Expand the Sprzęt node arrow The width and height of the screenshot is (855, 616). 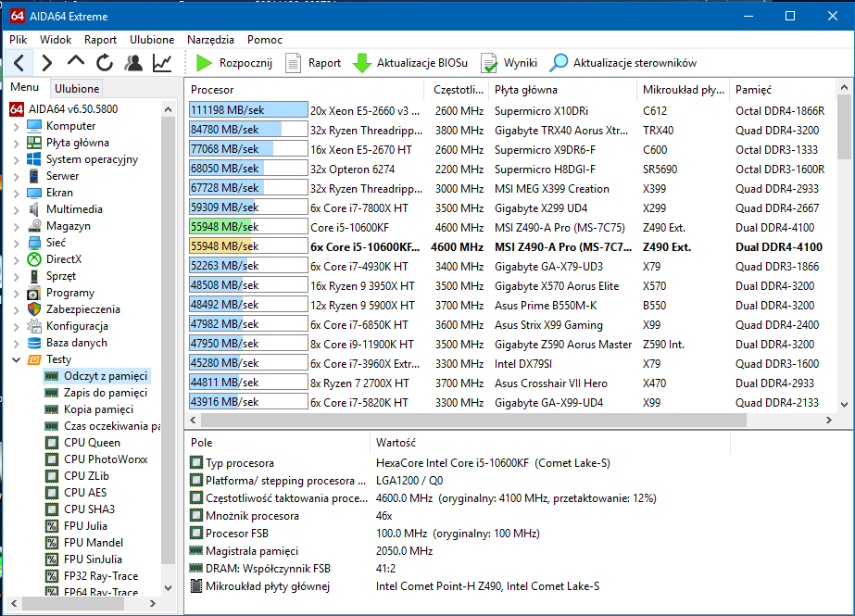[x=17, y=276]
